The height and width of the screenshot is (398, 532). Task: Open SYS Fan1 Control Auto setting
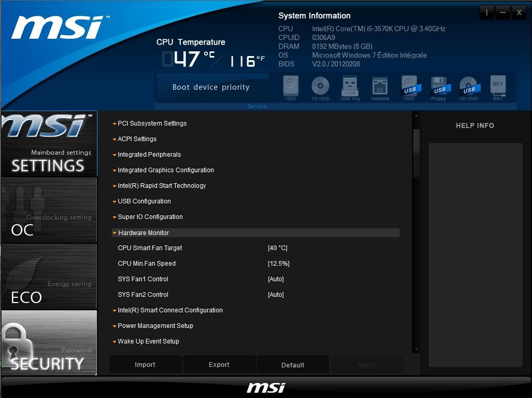(276, 279)
